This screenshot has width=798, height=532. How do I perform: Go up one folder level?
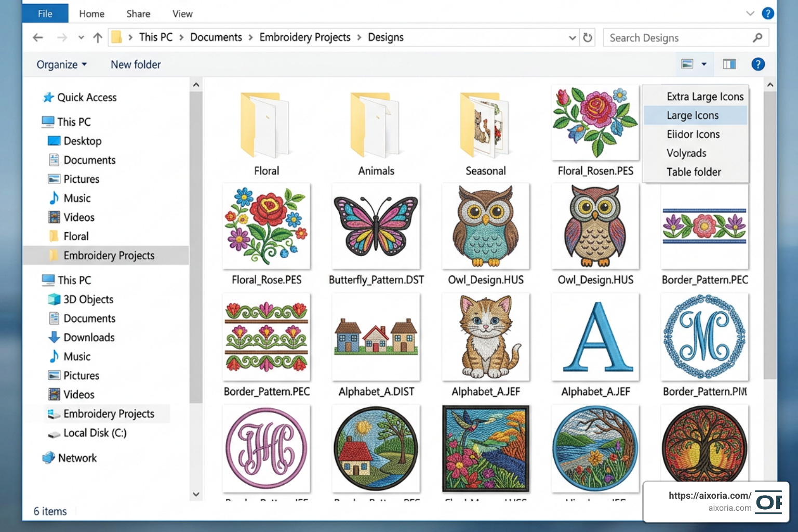pos(98,37)
